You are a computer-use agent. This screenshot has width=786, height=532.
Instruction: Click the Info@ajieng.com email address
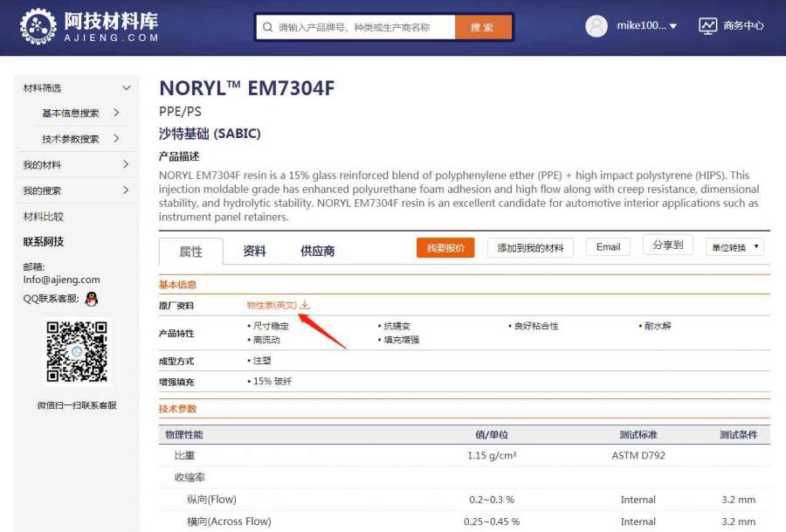click(61, 280)
